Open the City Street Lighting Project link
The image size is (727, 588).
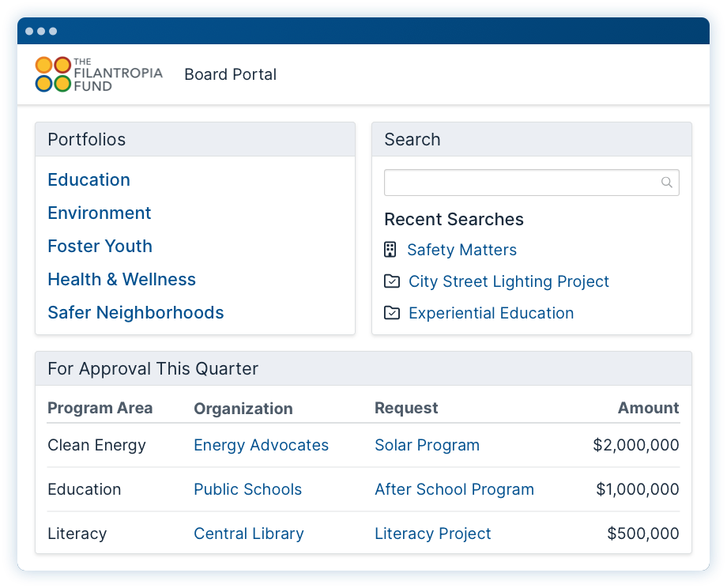(509, 281)
